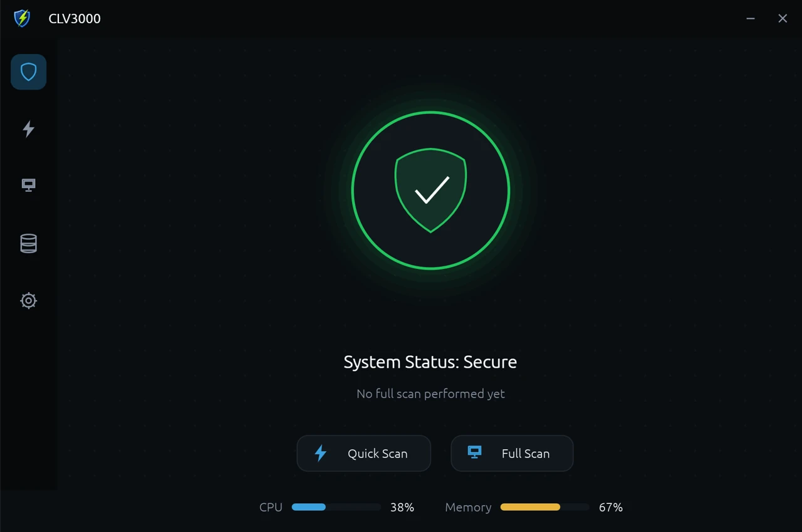Click the No full scan performed text

click(430, 394)
